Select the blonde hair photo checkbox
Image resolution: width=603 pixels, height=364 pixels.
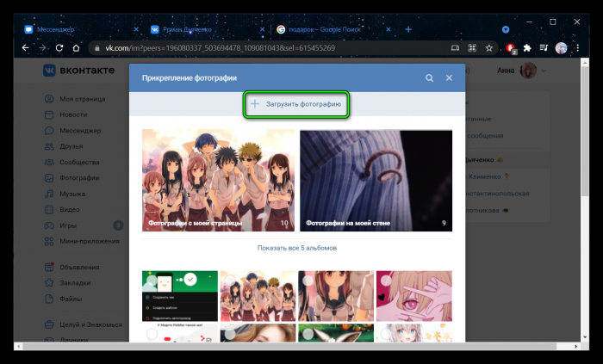[x=230, y=334]
